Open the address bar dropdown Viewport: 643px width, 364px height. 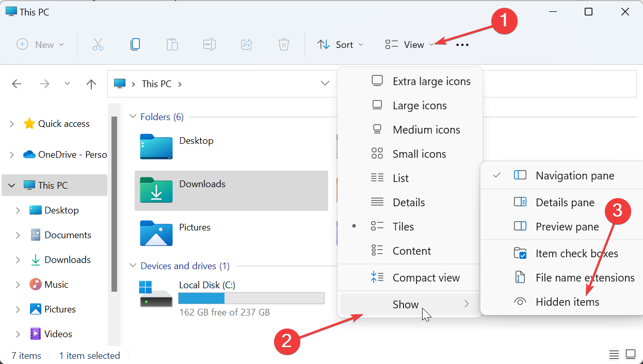(325, 84)
